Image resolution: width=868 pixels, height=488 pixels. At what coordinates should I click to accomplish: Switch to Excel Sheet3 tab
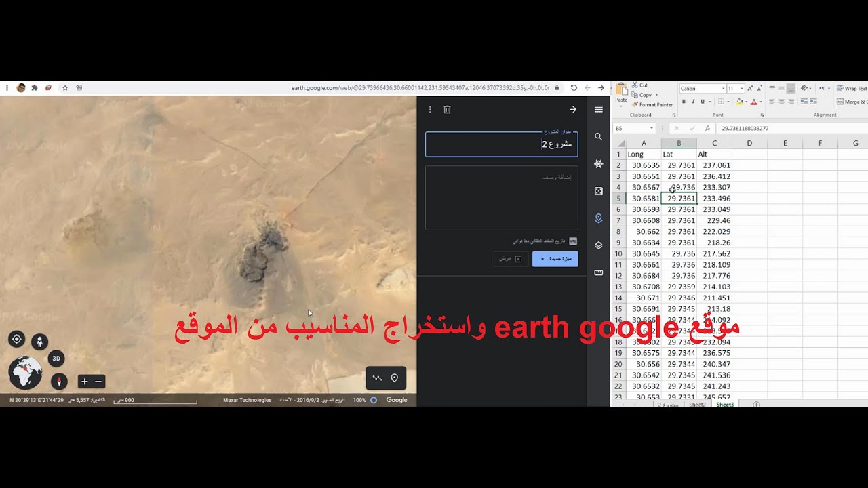point(725,405)
